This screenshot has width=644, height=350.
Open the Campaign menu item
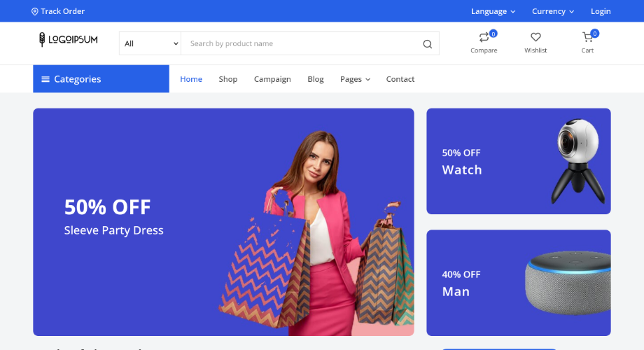(x=272, y=79)
